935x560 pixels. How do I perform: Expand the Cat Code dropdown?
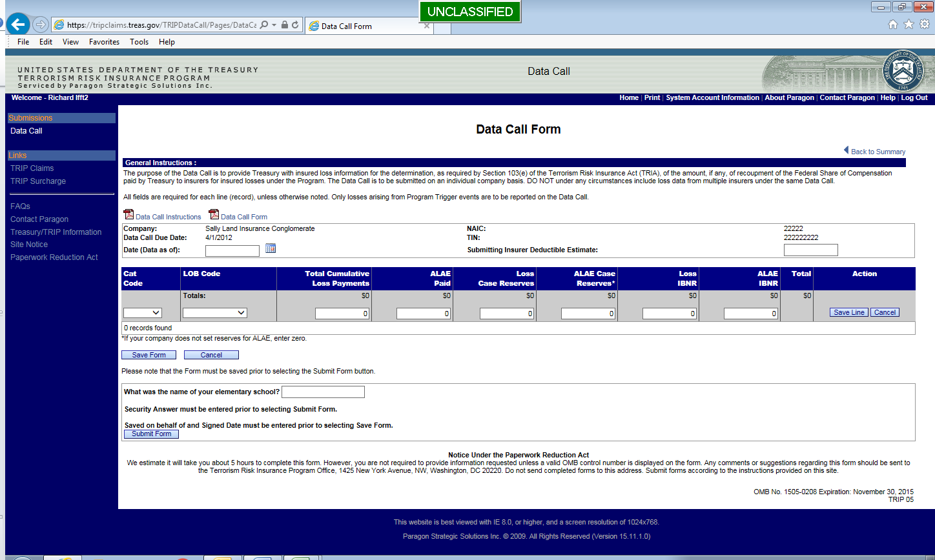click(143, 313)
